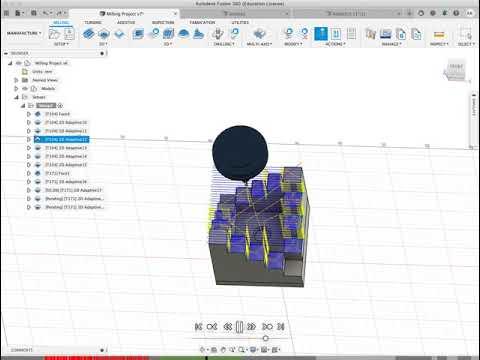Expand the highlighted selected Adaptive operation row

click(29, 139)
